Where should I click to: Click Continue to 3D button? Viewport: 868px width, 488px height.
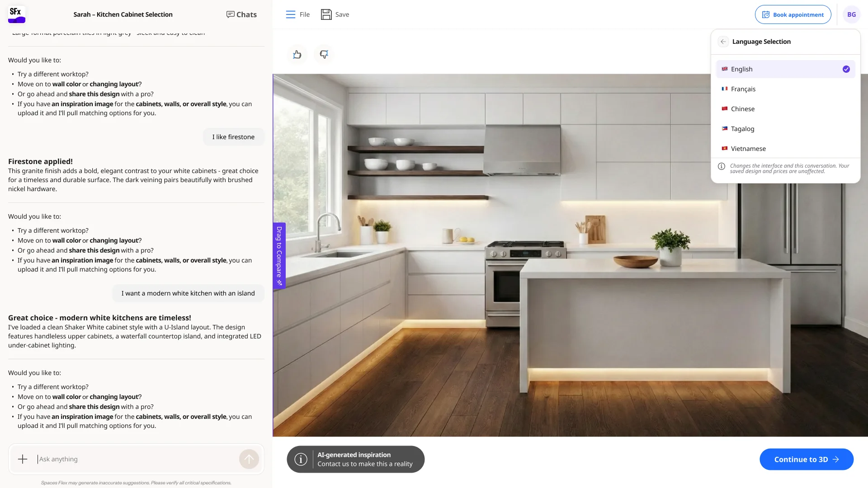pyautogui.click(x=807, y=460)
